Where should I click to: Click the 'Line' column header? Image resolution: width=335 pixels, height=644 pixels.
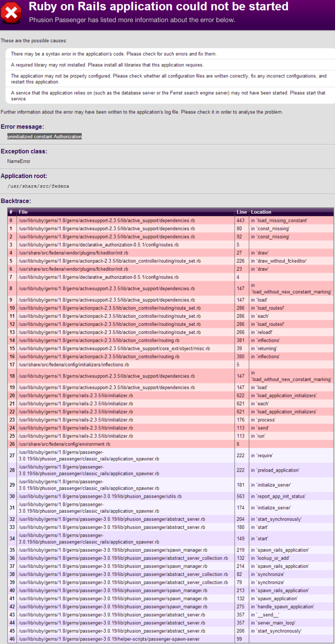242,212
